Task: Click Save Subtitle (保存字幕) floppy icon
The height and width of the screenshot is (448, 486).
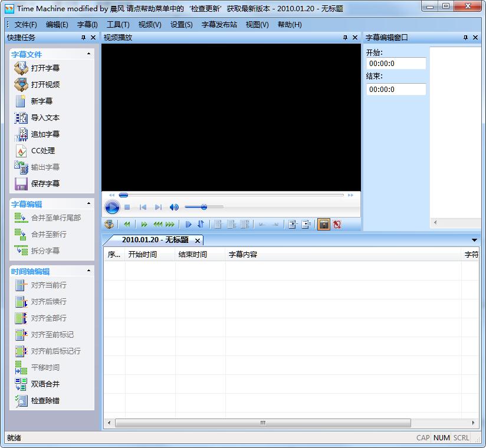Action: 21,183
